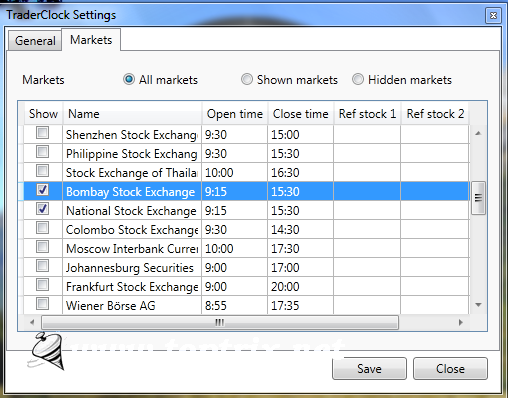Switch to the General tab
Screen dimensions: 508x398
(x=35, y=41)
